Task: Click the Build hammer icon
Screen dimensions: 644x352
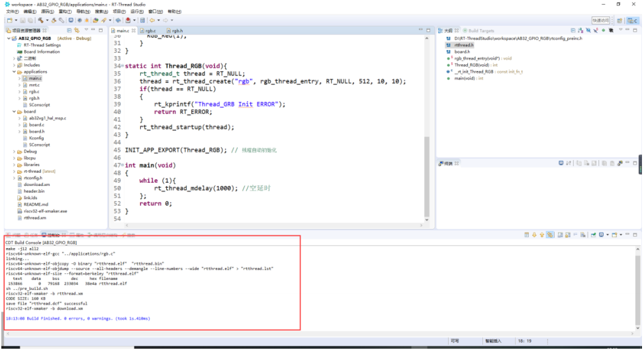Action: point(40,20)
